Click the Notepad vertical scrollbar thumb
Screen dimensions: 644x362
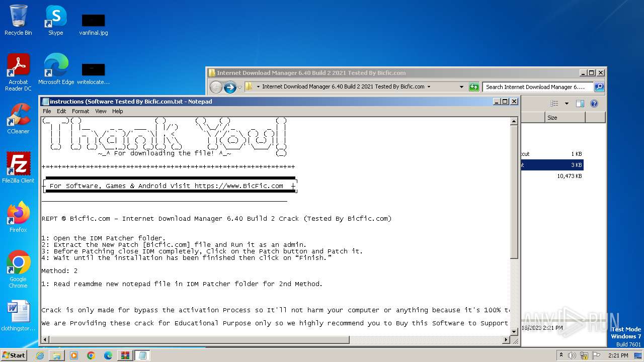[x=514, y=192]
